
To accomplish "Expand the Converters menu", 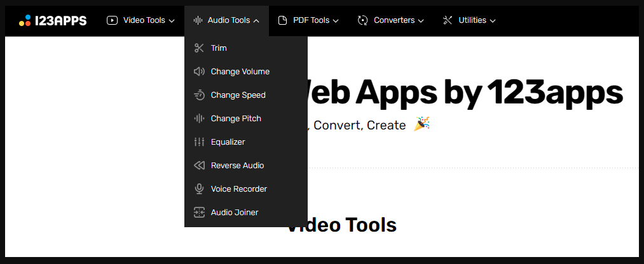I will pos(390,20).
